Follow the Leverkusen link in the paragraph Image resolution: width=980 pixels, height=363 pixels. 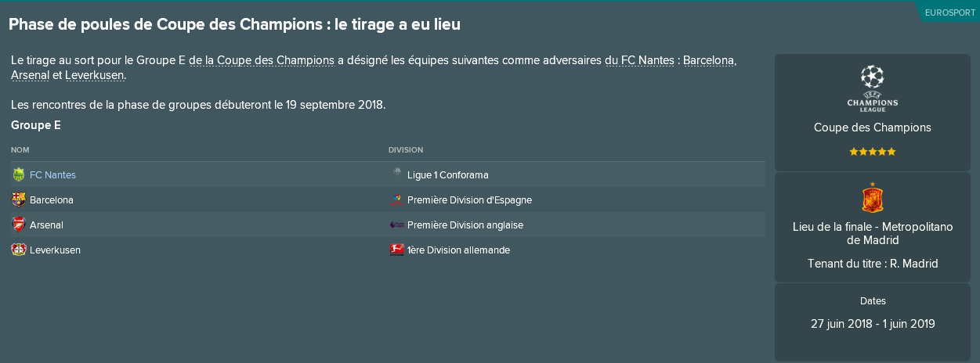tap(94, 75)
